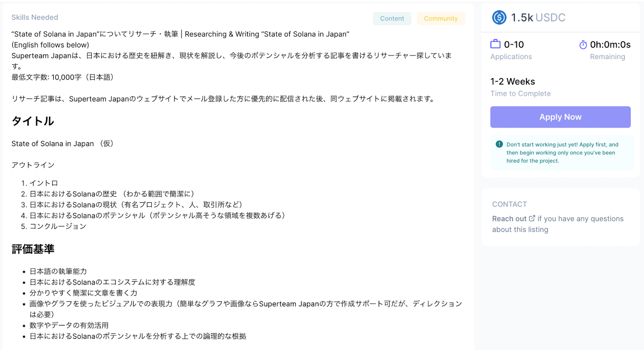The height and width of the screenshot is (350, 644).
Task: Click the 0-10 applications count
Action: pos(514,45)
